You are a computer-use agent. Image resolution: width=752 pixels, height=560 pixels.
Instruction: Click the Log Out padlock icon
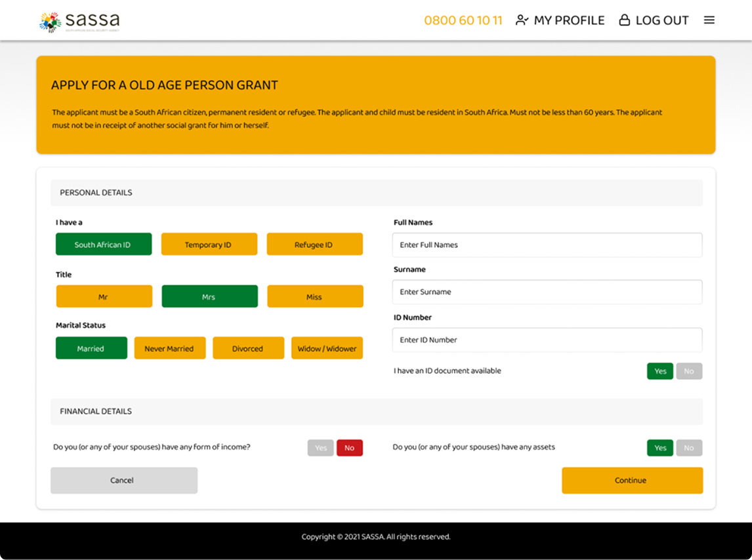625,20
